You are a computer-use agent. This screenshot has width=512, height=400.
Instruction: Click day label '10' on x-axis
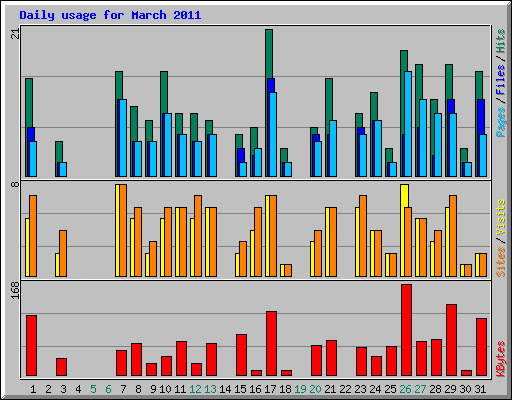click(x=165, y=389)
